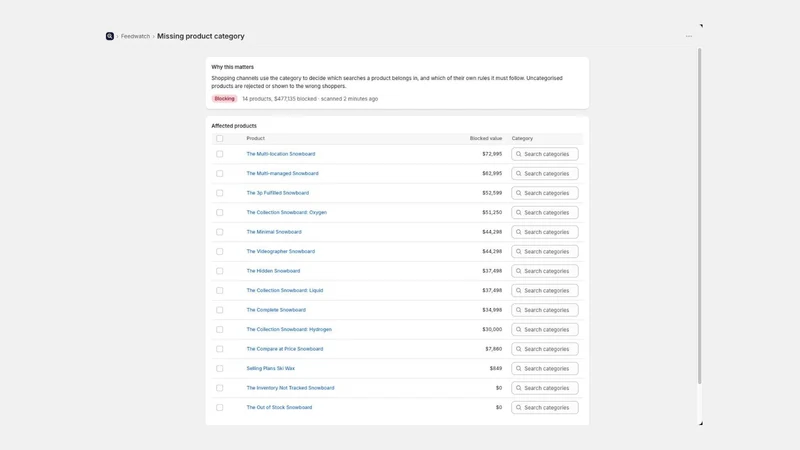Tick checkbox for The Minimal Snowboard
This screenshot has width=800, height=450.
coord(219,232)
